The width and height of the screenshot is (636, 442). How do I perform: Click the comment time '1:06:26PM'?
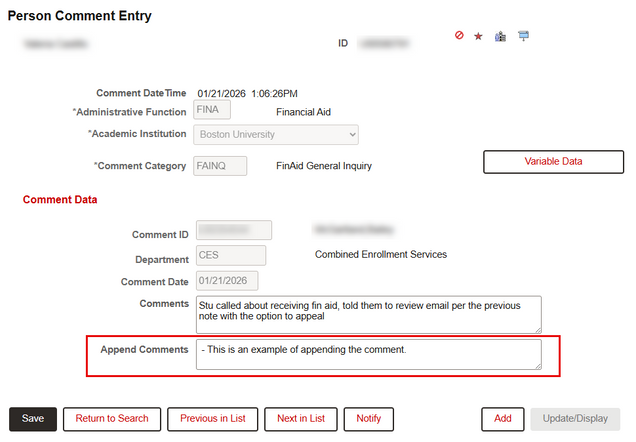click(x=275, y=94)
